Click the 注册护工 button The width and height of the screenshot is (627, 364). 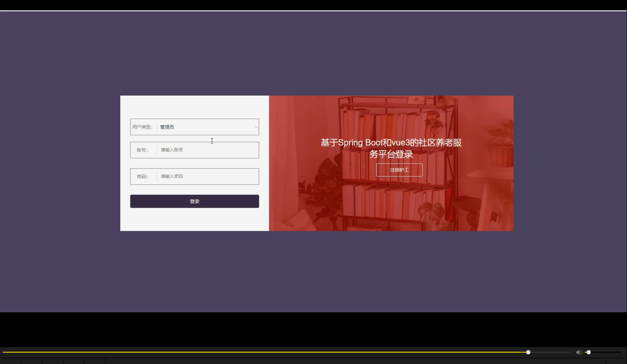point(400,170)
